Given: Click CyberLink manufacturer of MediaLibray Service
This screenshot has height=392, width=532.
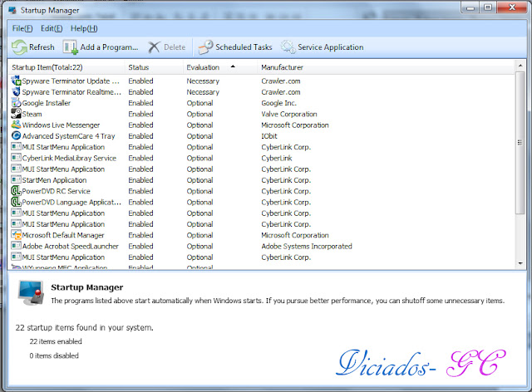Looking at the screenshot, I should point(277,158).
